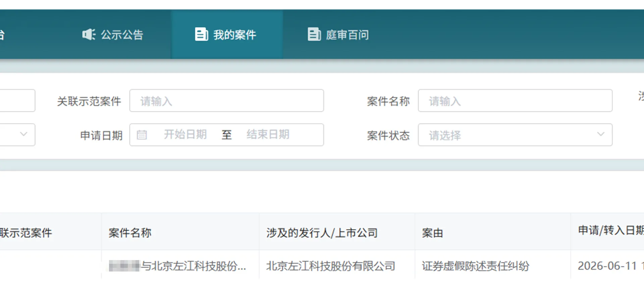This screenshot has height=295, width=644.
Task: Click the 案由 column header
Action: point(493,232)
